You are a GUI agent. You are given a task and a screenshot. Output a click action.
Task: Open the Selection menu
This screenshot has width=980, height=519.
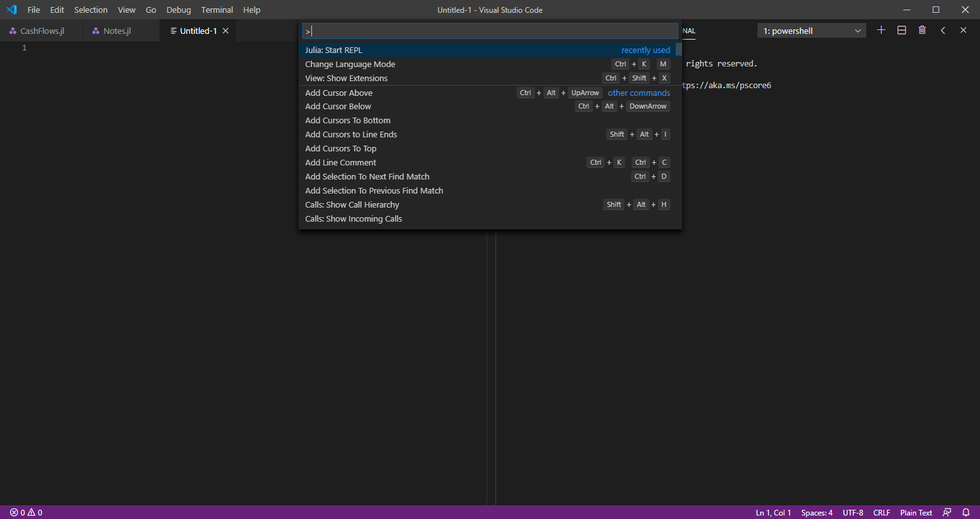(91, 10)
